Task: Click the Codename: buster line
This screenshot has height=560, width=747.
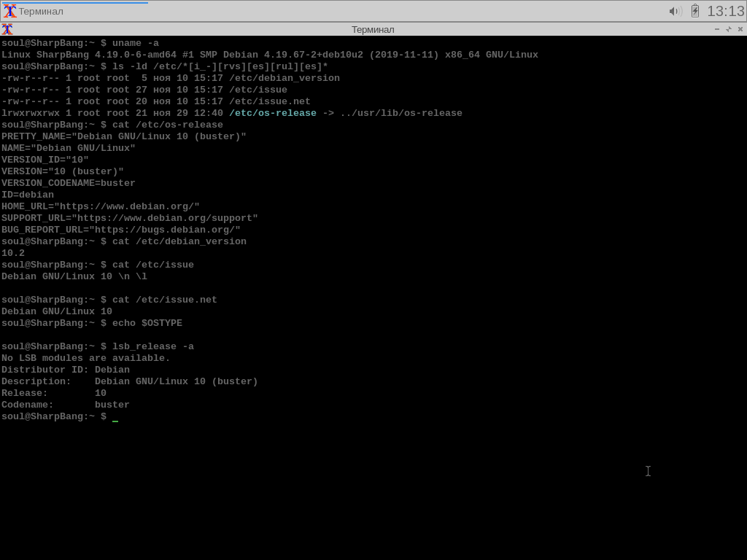Action: (65, 405)
